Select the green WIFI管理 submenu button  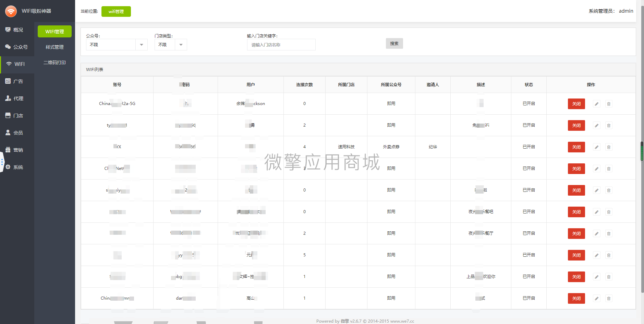coord(54,31)
